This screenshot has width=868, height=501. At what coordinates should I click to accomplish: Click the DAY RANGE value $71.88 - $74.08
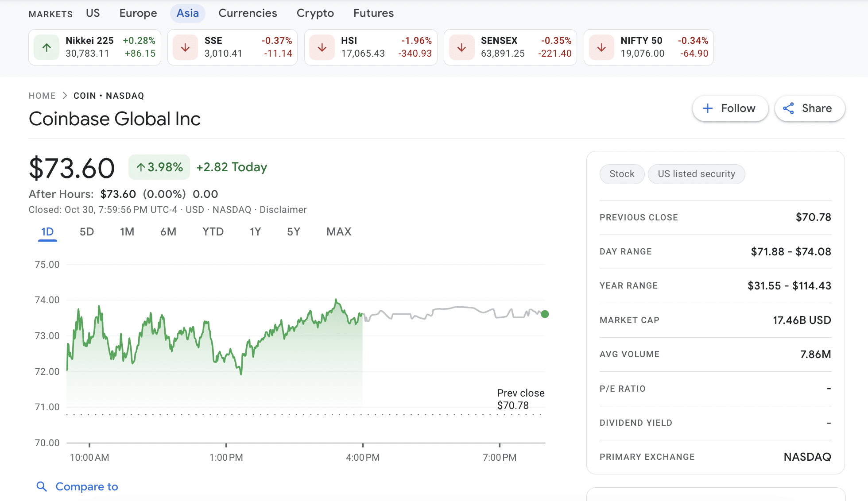click(791, 252)
